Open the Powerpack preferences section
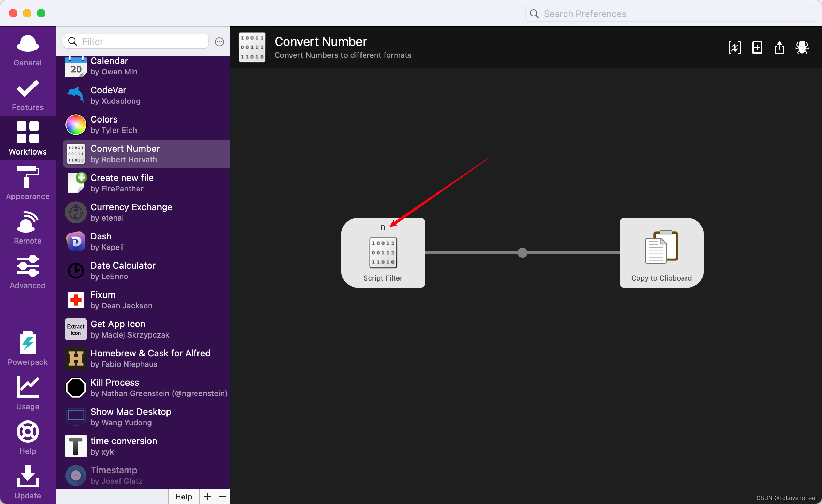The image size is (822, 504). click(28, 348)
